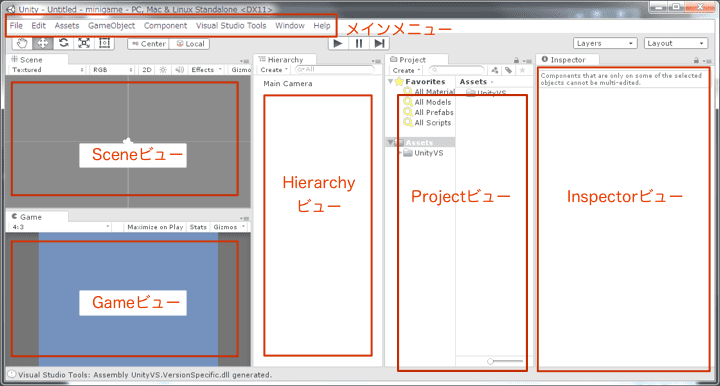Viewport: 720px width, 386px height.
Task: Open Project Create dropdown
Action: pos(406,70)
